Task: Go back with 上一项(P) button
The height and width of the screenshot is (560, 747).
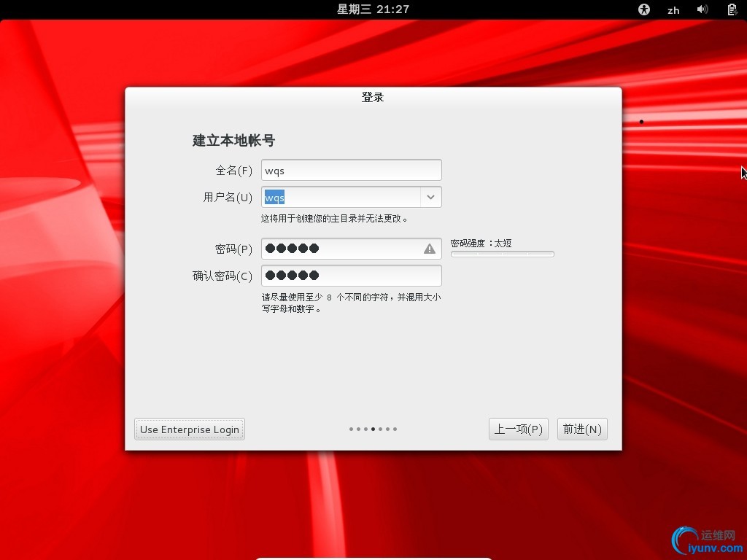Action: 519,429
